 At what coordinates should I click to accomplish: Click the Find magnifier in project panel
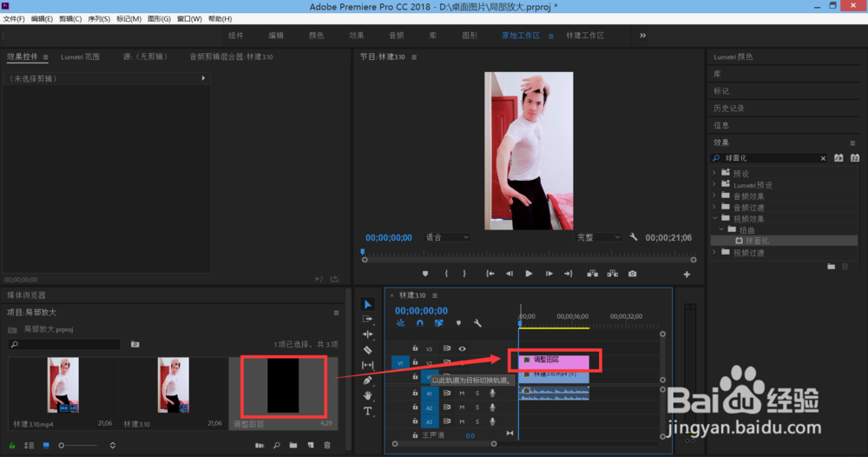click(276, 446)
